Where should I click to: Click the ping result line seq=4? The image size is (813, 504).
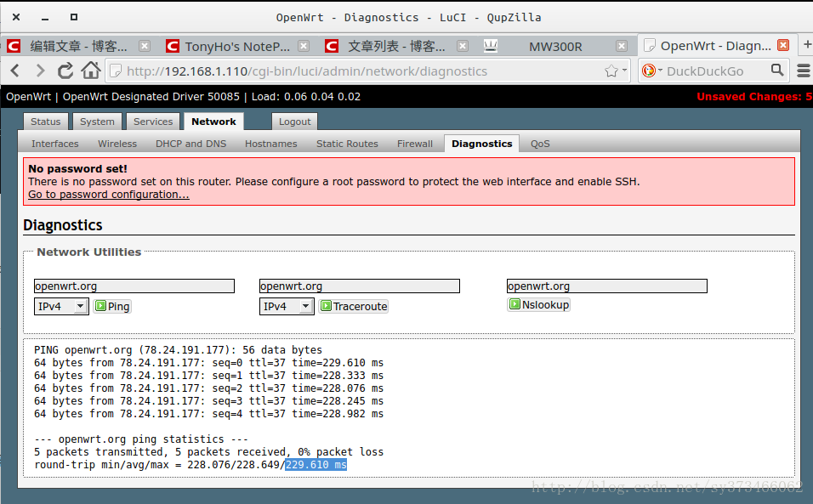(208, 413)
